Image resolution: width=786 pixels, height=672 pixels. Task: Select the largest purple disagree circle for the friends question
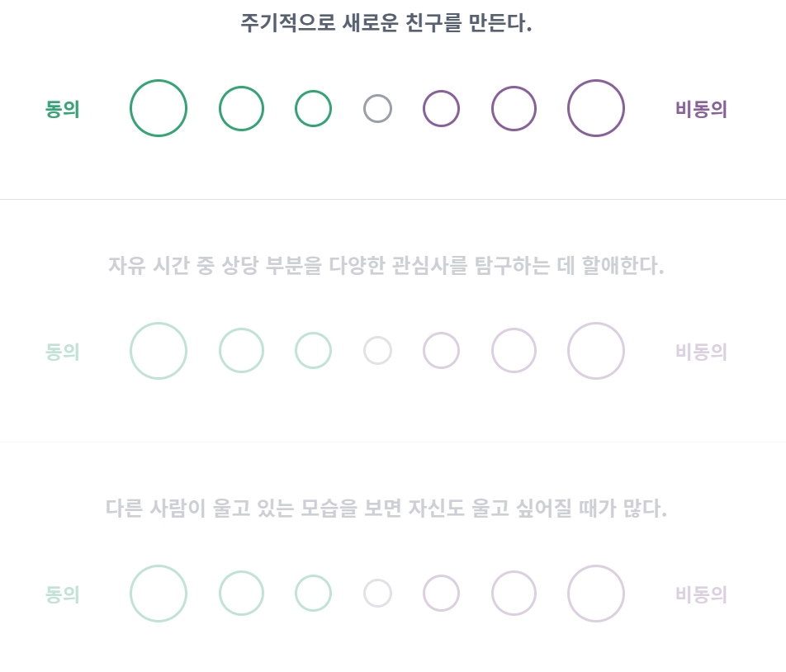coord(595,108)
